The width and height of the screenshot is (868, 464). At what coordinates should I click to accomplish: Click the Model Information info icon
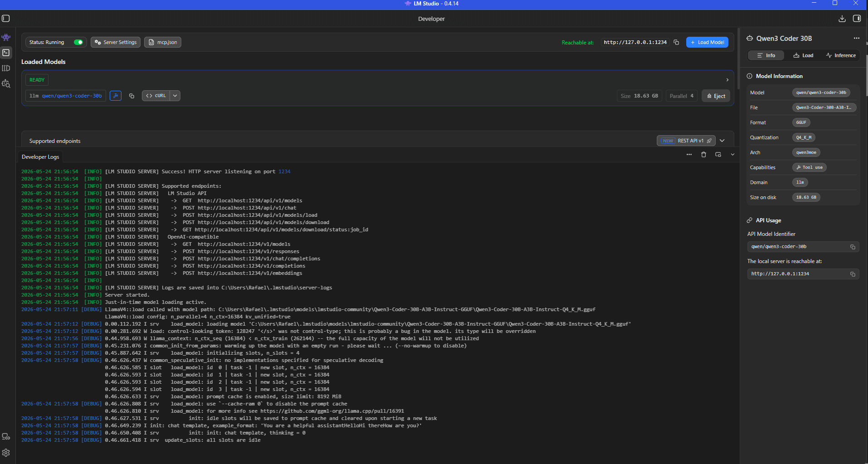tap(750, 76)
